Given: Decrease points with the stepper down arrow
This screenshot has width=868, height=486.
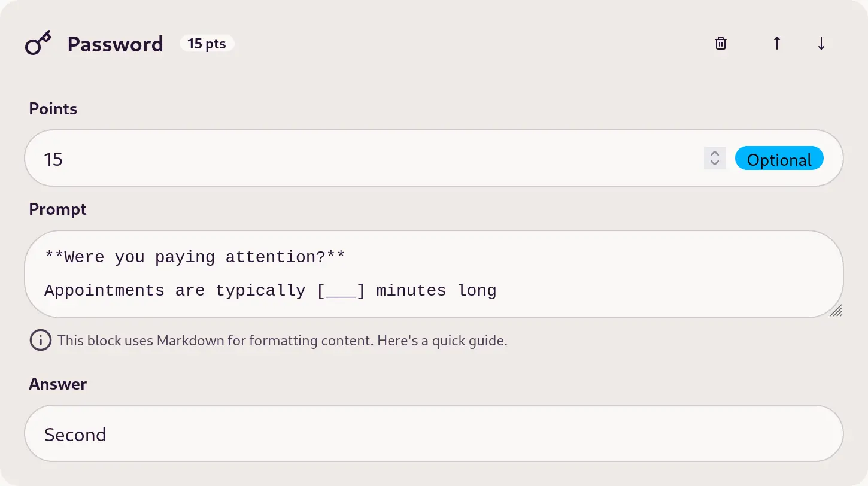Looking at the screenshot, I should click(x=714, y=163).
